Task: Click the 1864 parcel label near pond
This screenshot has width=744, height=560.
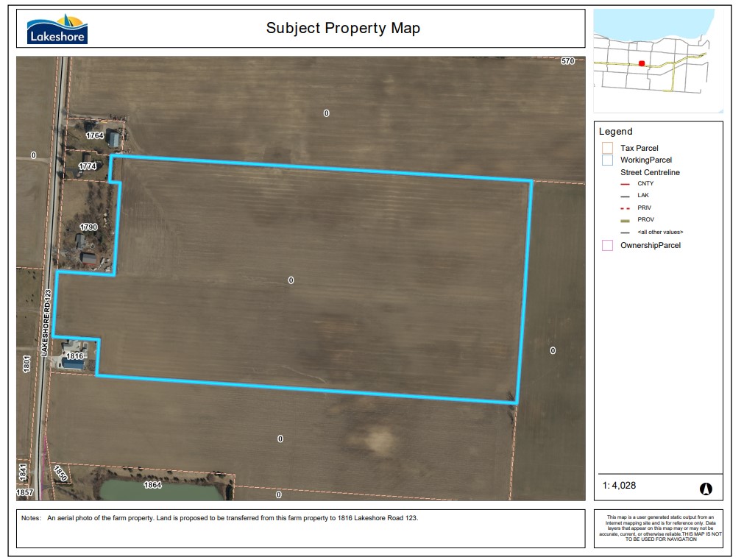Action: click(152, 486)
